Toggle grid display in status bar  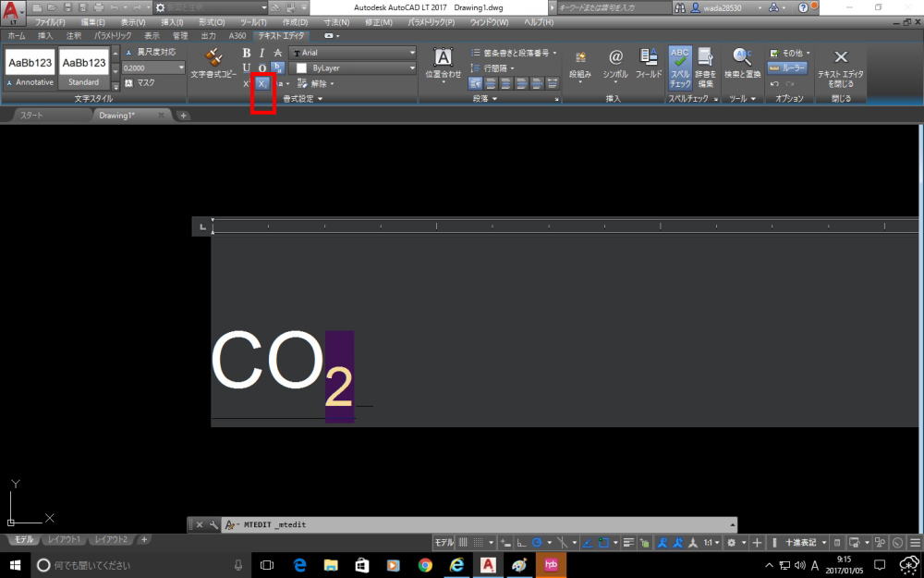point(463,543)
